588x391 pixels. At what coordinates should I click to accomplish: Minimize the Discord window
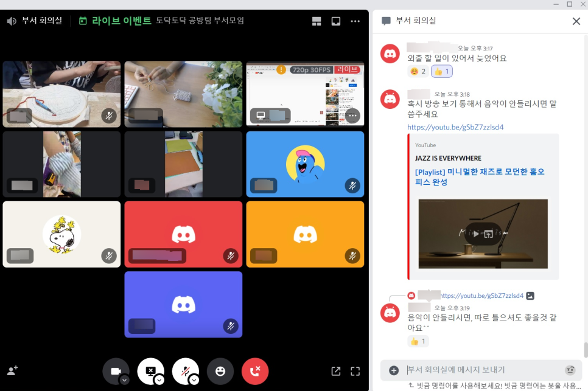coord(556,4)
